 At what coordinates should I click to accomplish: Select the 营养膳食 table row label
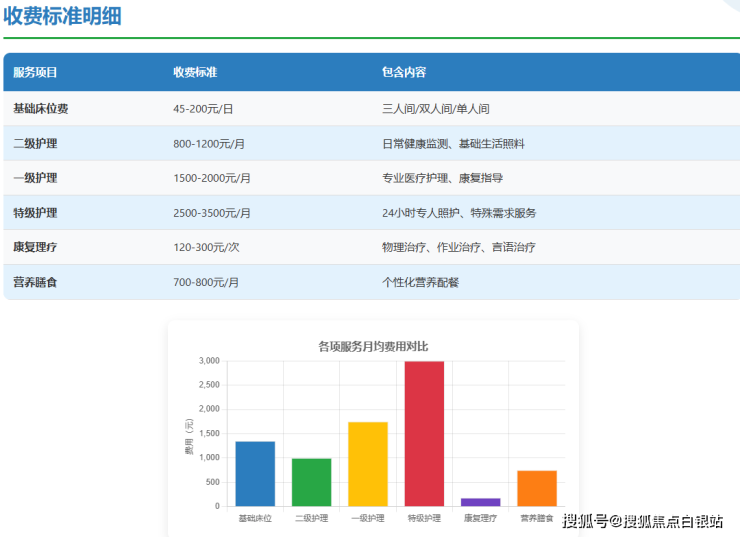click(35, 282)
